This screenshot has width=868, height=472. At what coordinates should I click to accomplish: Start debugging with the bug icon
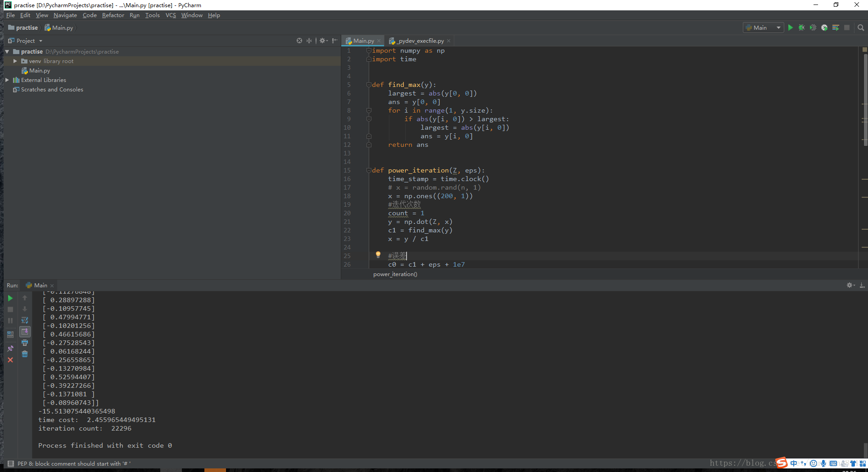point(801,28)
